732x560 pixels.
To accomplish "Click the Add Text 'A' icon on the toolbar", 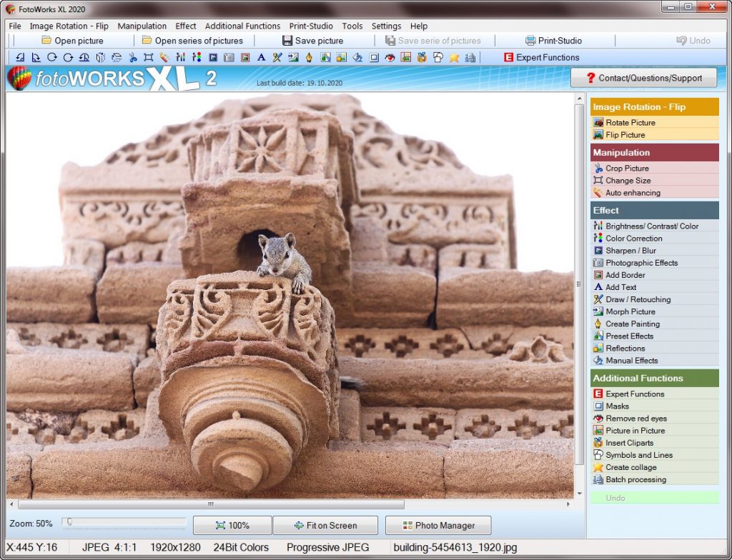I will click(262, 57).
